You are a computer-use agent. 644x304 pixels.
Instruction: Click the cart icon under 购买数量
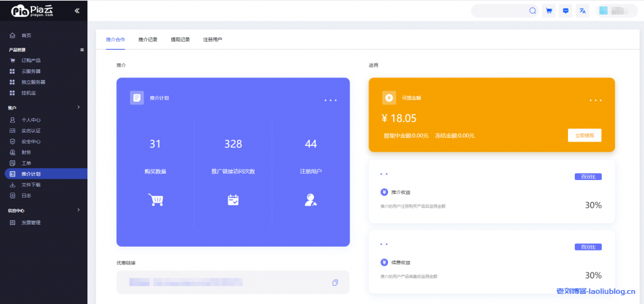[x=155, y=200]
